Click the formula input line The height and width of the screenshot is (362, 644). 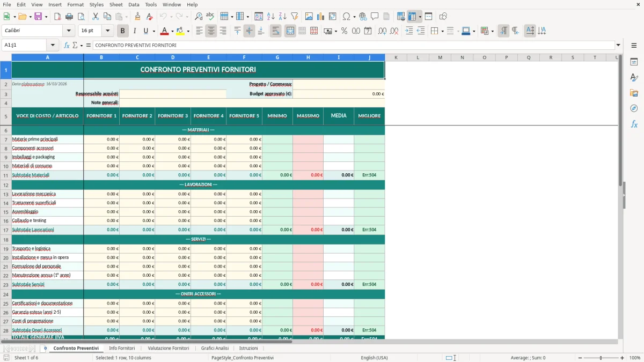354,45
